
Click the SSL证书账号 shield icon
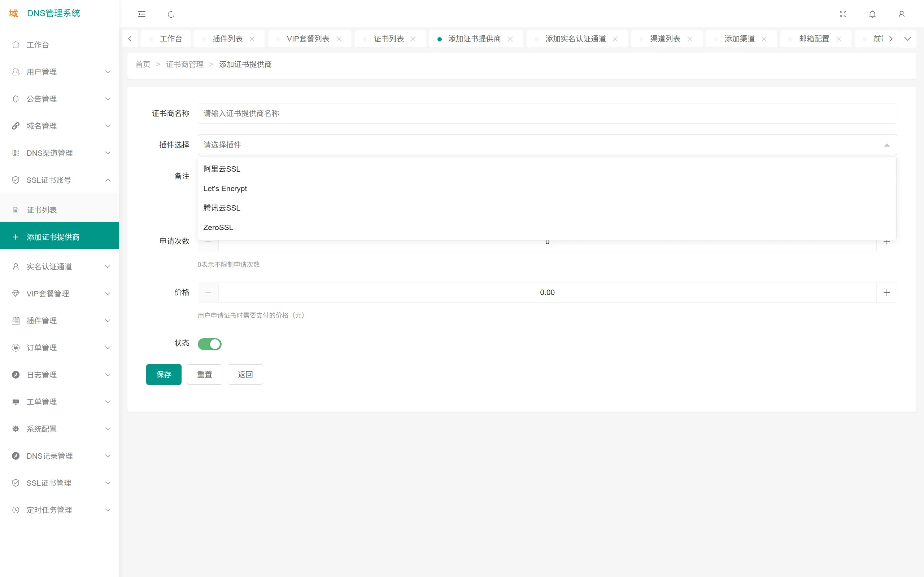tap(16, 180)
